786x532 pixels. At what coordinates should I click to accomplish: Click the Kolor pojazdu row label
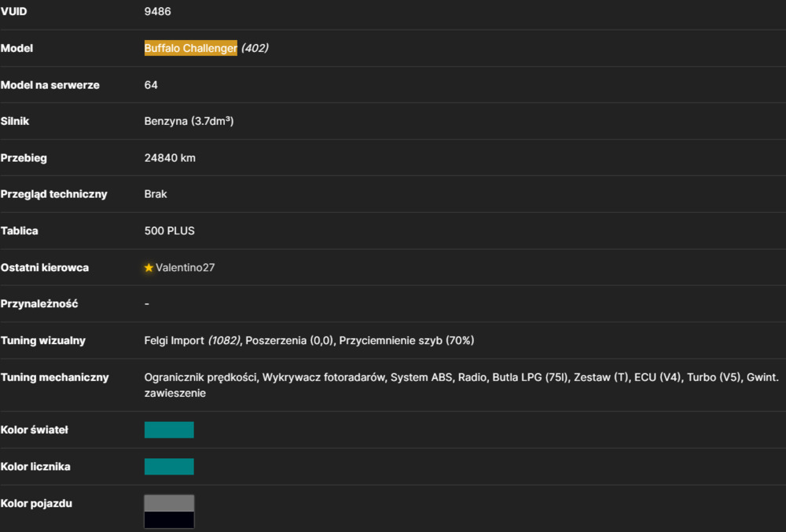pyautogui.click(x=36, y=504)
